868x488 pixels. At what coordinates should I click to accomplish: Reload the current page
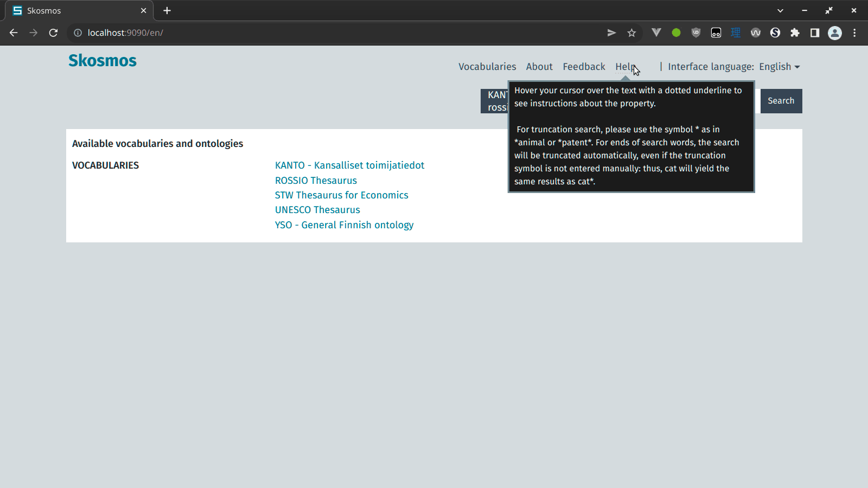pos(53,33)
